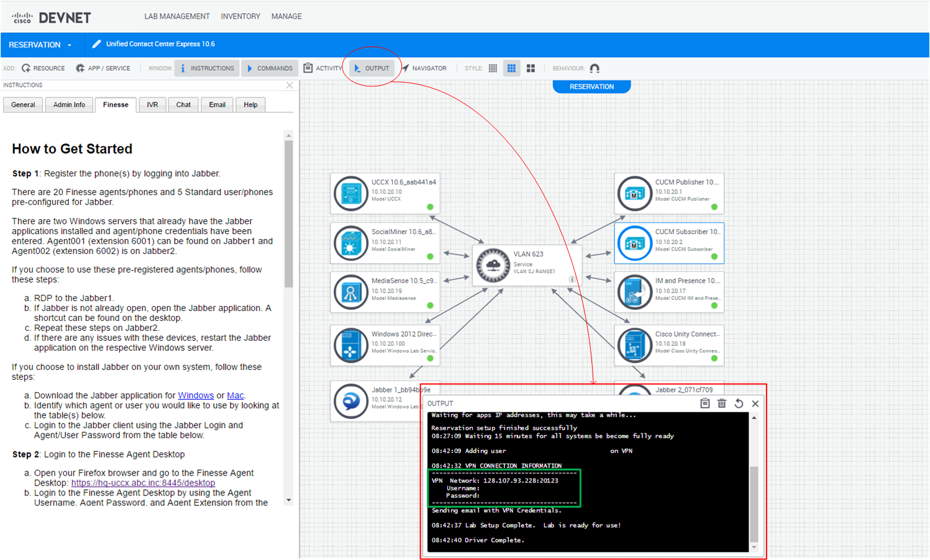Close the Instructions panel

[289, 85]
